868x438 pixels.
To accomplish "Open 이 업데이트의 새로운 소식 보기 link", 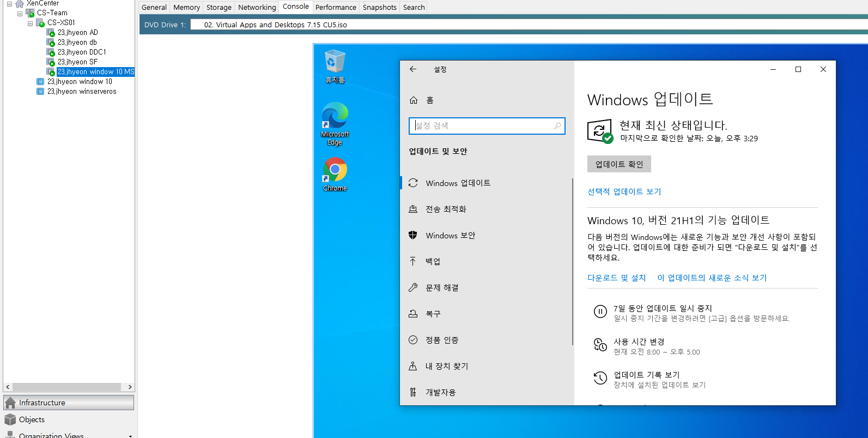I will (712, 278).
